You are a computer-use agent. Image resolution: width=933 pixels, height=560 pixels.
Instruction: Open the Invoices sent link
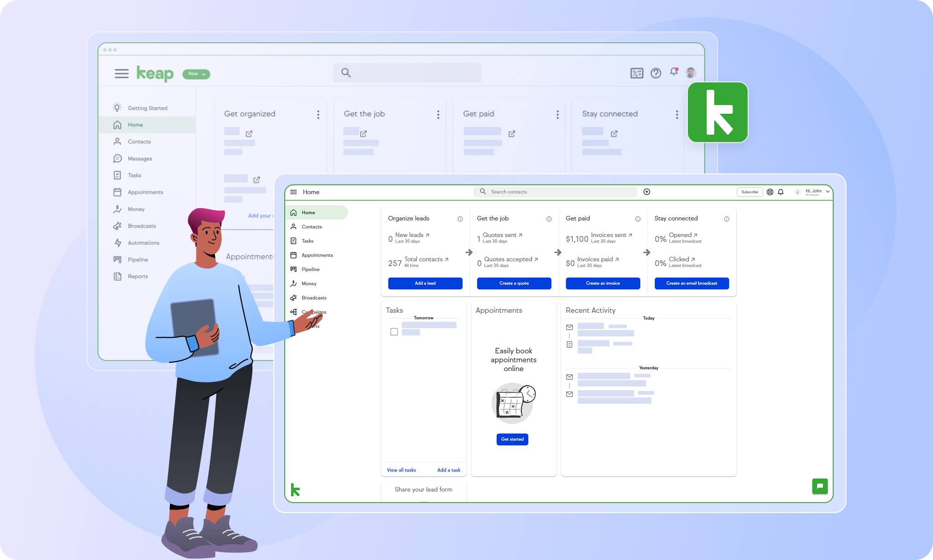[x=611, y=235]
